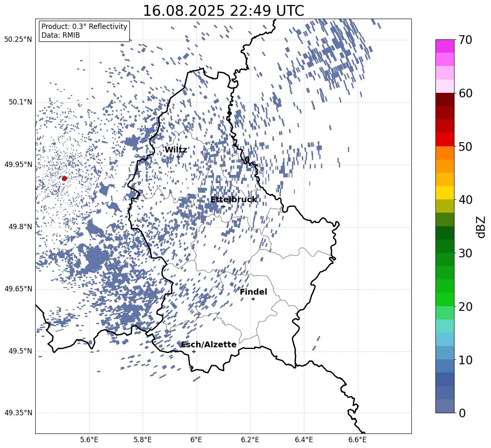
Task: Click the Wiltz station cross marker
Action: (178, 157)
